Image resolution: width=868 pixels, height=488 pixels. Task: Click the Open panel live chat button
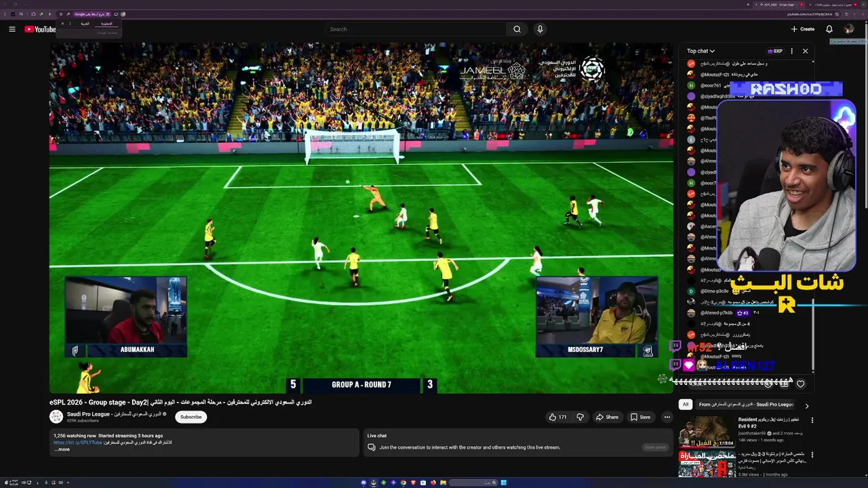(x=655, y=447)
